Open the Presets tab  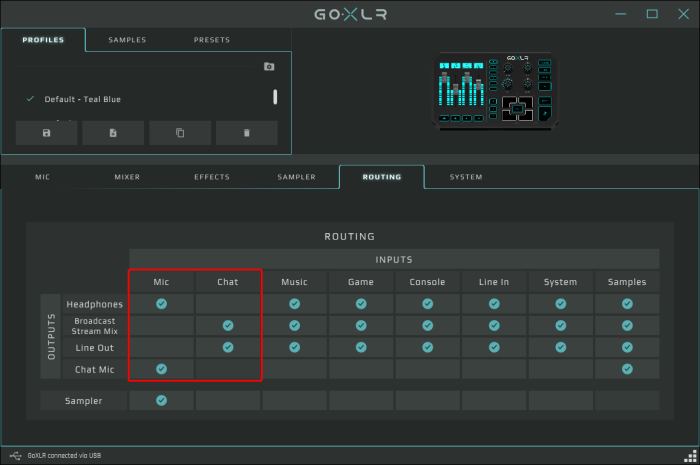pyautogui.click(x=212, y=40)
